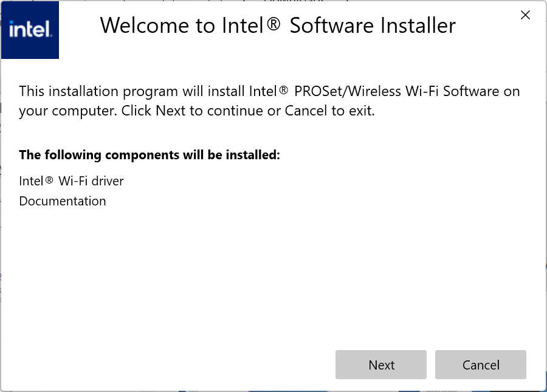This screenshot has width=547, height=392.
Task: Select the 'Intel® Wi-Fi driver' component entry
Action: pyautogui.click(x=71, y=181)
